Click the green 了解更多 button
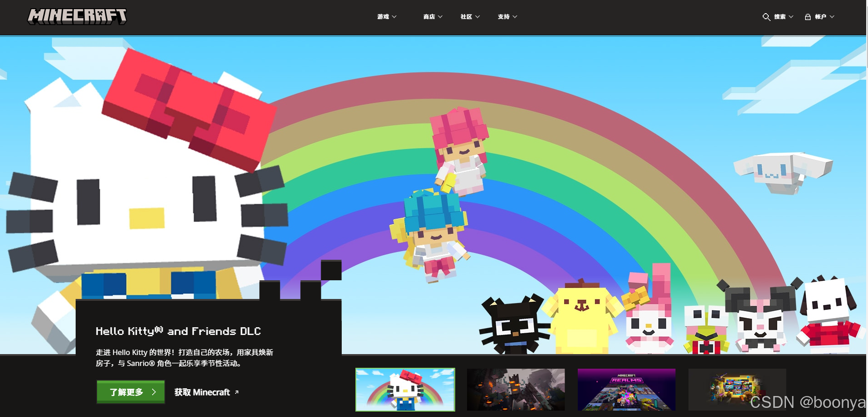Screen dimensions: 868x417 coord(131,392)
